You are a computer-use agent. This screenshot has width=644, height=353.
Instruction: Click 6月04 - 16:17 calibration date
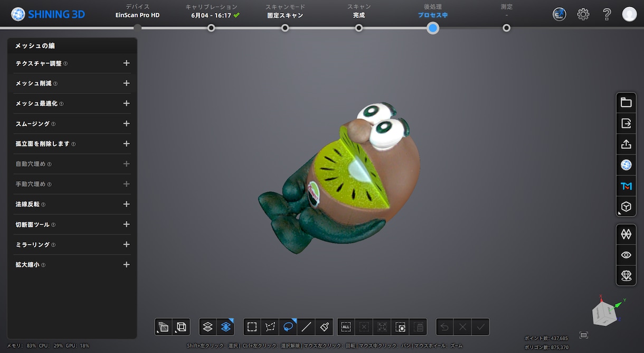coord(211,15)
